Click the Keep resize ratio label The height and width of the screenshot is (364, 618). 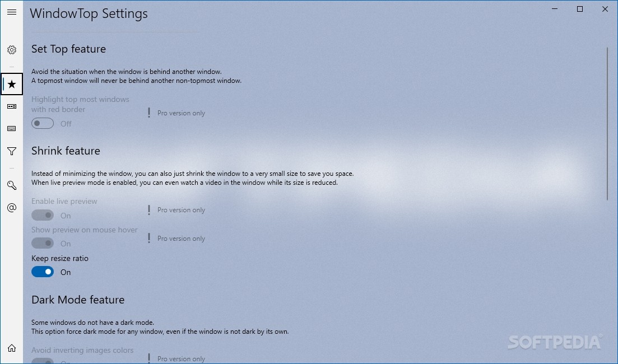pos(60,258)
